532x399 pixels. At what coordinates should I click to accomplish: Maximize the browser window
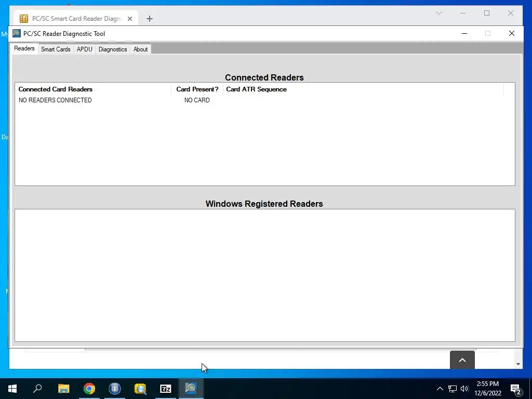pos(487,13)
